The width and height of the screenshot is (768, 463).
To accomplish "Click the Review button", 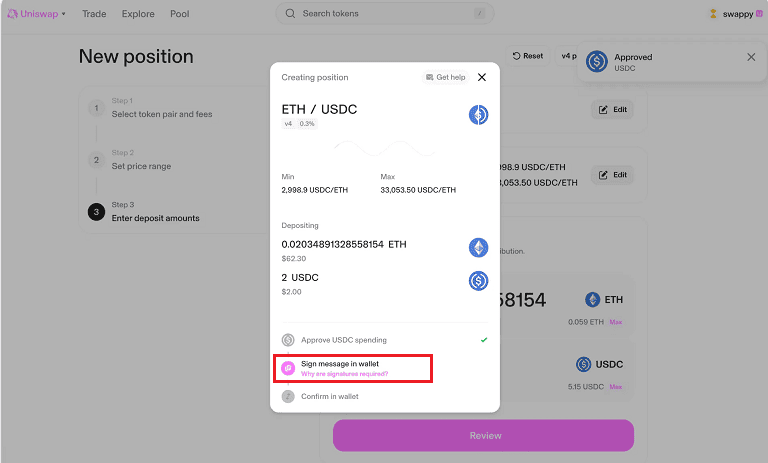I will (x=483, y=436).
